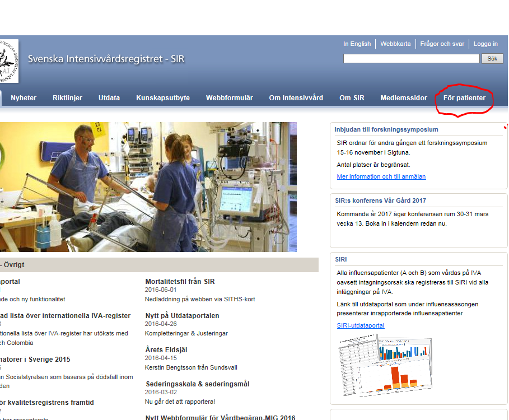This screenshot has width=509, height=420.
Task: Open the För patienter page
Action: 465,98
